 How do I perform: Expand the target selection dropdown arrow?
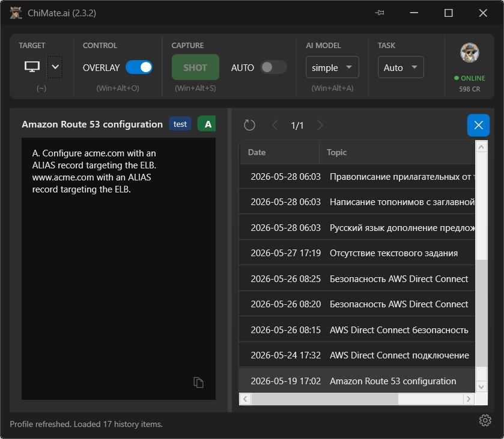tap(55, 67)
